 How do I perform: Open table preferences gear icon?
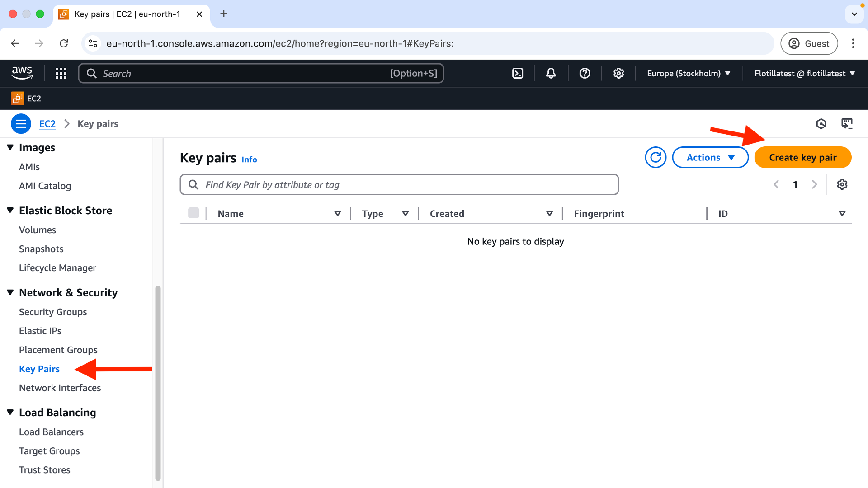(x=842, y=184)
